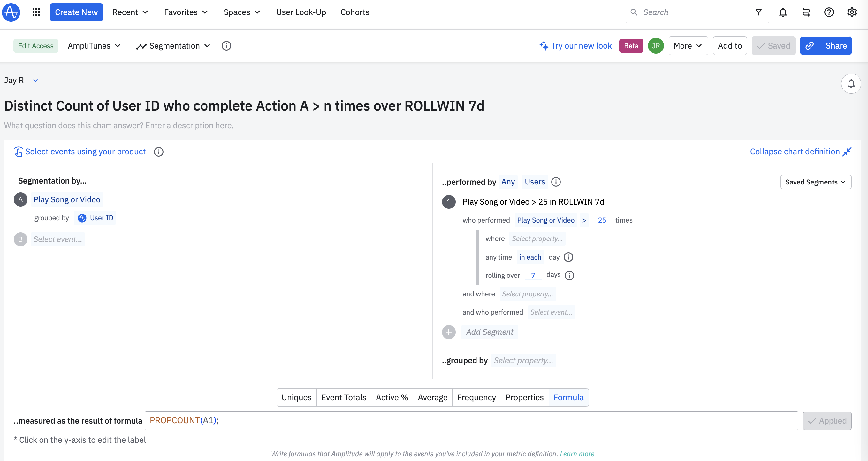Click the Amplitude logo home icon
The height and width of the screenshot is (461, 868).
tap(11, 12)
